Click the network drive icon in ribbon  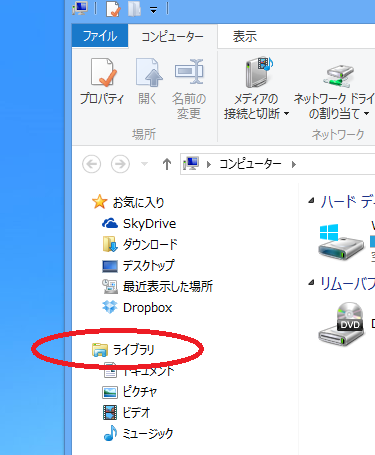[338, 75]
